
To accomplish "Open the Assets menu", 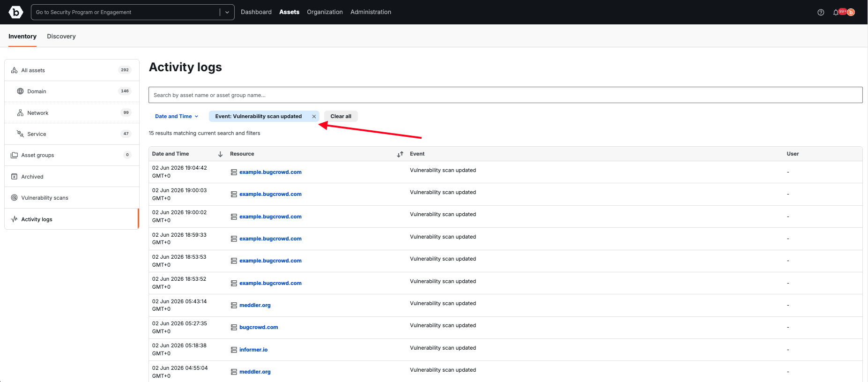I will [x=289, y=12].
